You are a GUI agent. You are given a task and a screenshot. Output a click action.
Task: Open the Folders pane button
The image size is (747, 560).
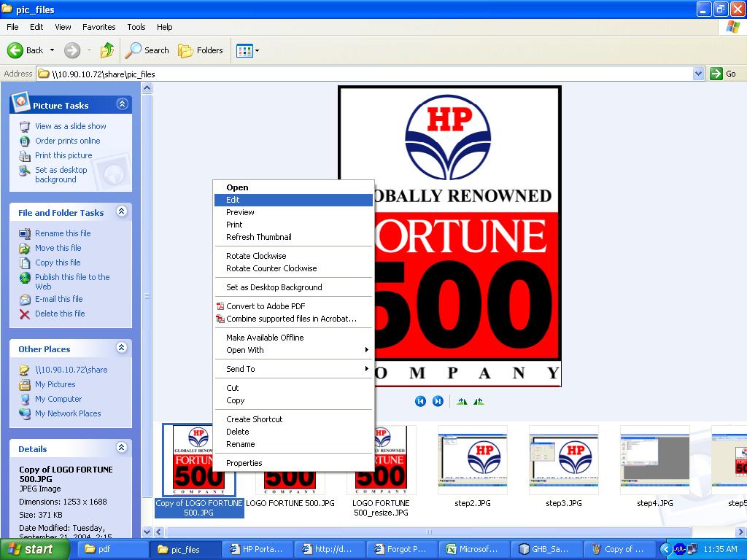click(201, 50)
